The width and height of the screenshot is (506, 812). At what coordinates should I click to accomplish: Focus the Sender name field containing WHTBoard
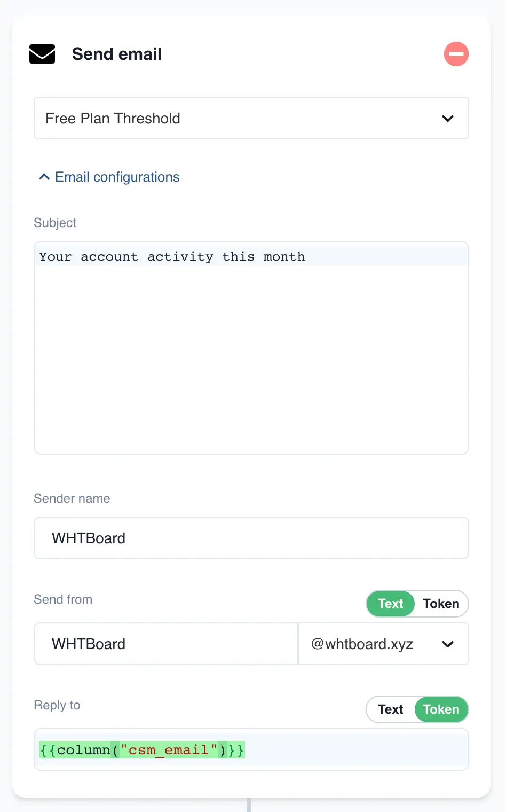pos(251,538)
